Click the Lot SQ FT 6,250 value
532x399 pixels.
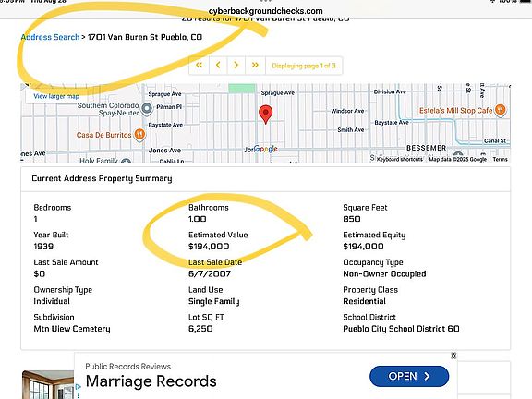[x=200, y=329]
